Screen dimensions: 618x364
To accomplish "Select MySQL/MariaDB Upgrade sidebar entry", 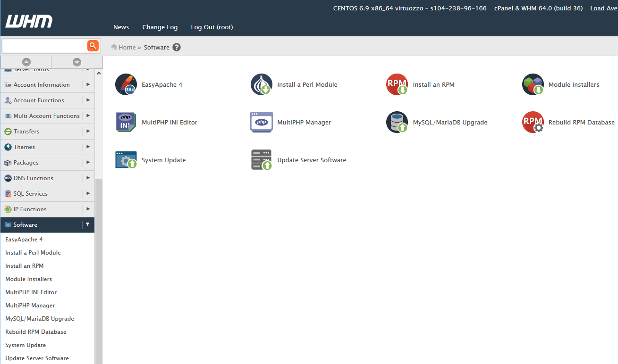I will pyautogui.click(x=40, y=319).
